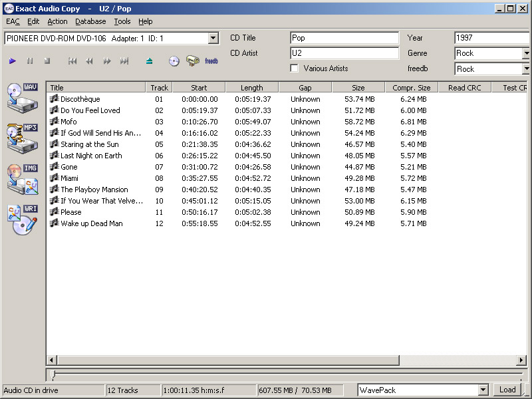Sort by the Length column header
Image resolution: width=532 pixels, height=399 pixels.
click(252, 88)
